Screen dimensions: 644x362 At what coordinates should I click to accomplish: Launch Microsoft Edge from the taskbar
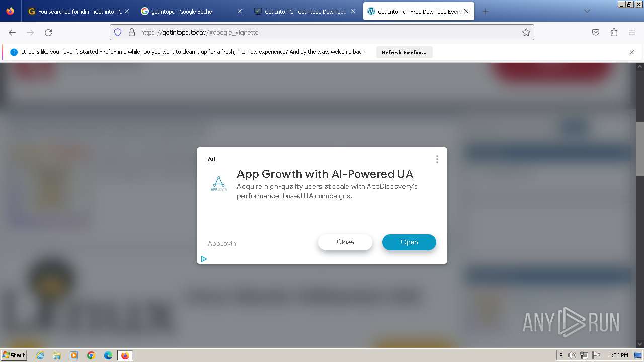(108, 355)
